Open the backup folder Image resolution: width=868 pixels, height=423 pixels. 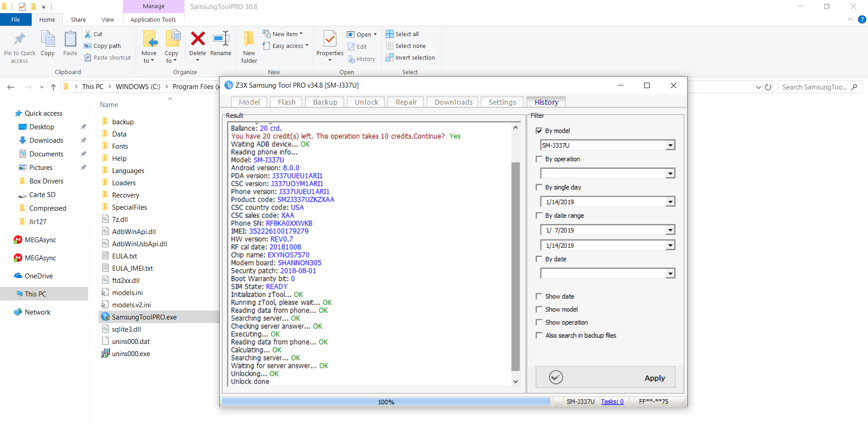point(123,122)
